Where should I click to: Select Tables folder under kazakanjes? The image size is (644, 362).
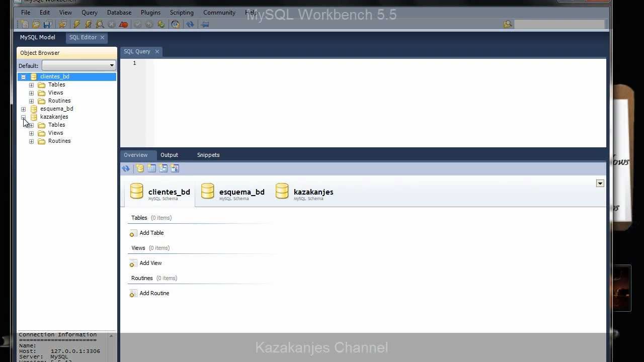click(x=56, y=125)
